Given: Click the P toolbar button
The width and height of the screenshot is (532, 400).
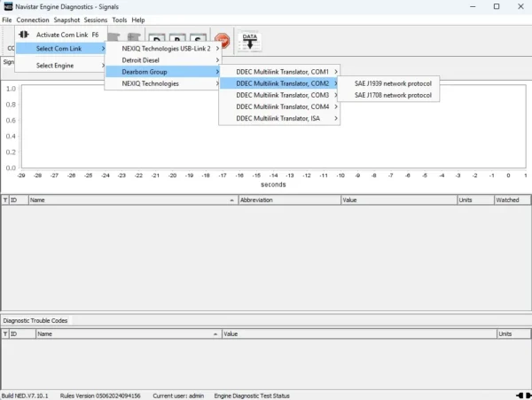Looking at the screenshot, I should coord(177,38).
